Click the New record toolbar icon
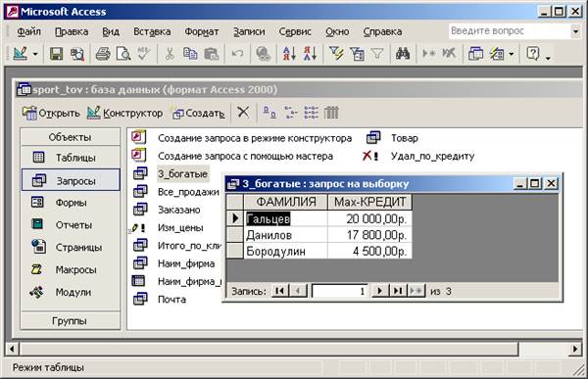Viewport: 588px width, 379px height. [x=428, y=54]
